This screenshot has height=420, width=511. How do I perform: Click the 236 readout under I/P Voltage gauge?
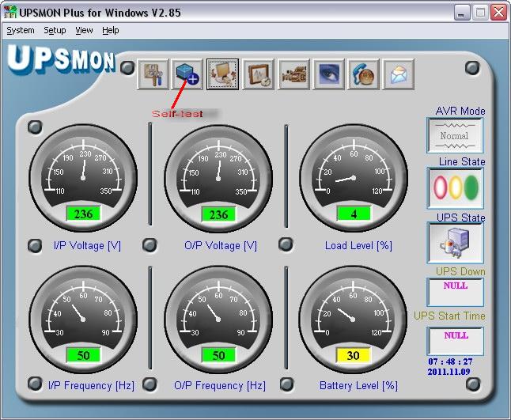pyautogui.click(x=83, y=214)
